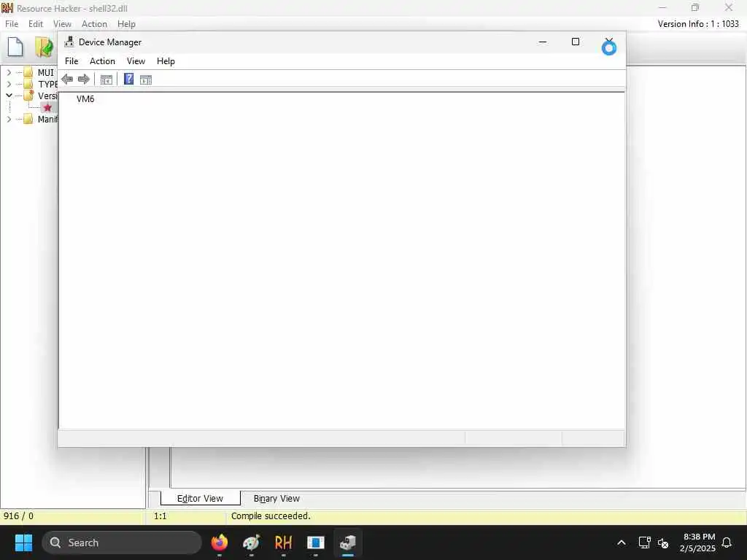Switch to Device Manager taskbar icon
The height and width of the screenshot is (560, 747).
tap(348, 542)
